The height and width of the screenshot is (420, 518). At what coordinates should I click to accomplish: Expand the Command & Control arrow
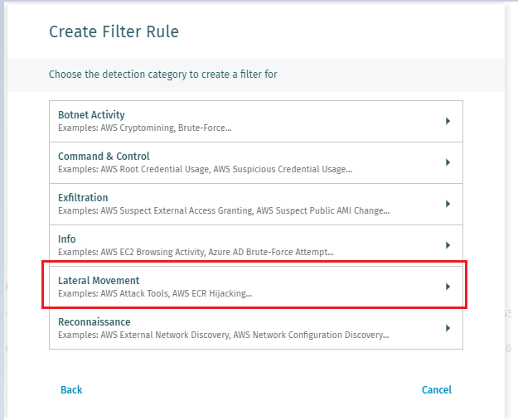pos(448,162)
